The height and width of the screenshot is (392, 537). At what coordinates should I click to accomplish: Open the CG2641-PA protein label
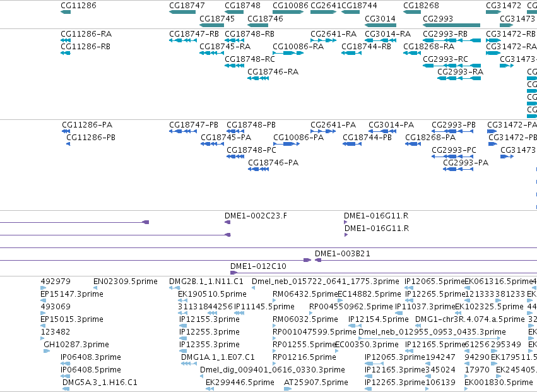click(333, 125)
